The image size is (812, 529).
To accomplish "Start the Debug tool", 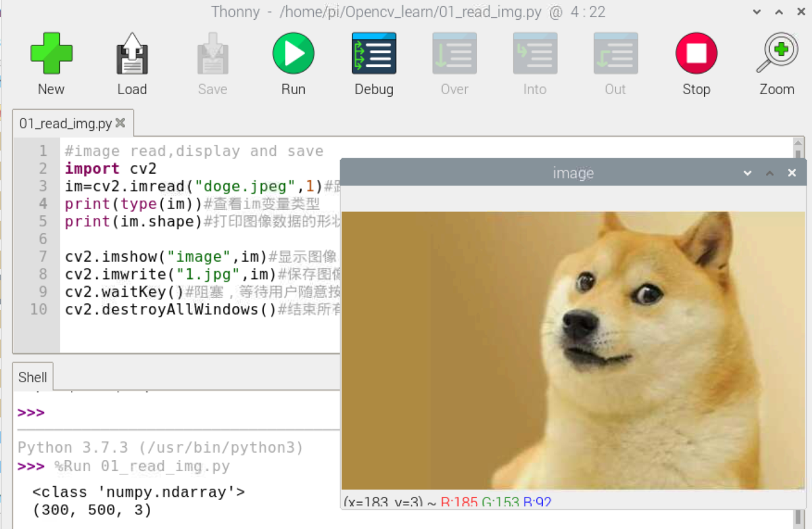I will [x=374, y=53].
